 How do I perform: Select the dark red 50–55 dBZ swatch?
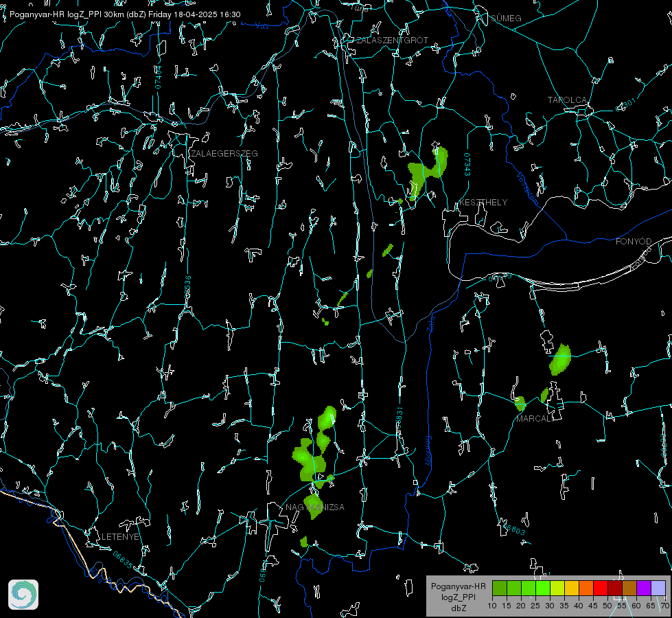(615, 588)
